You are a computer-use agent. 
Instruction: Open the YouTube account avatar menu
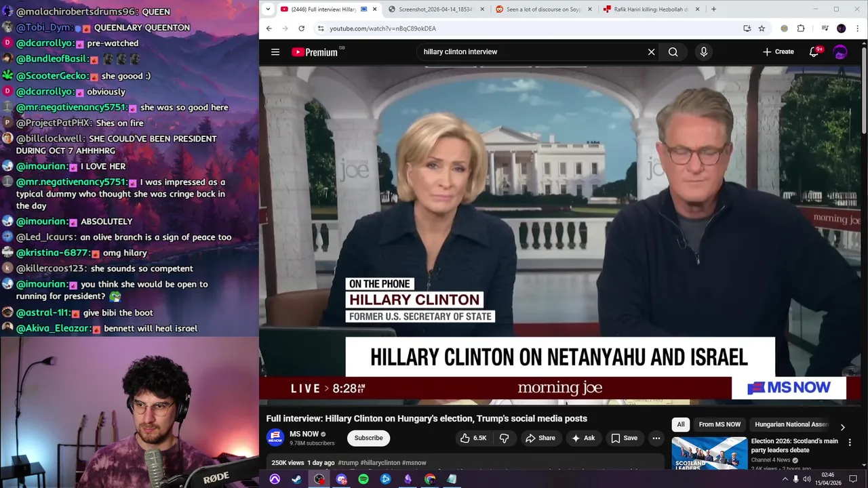840,52
